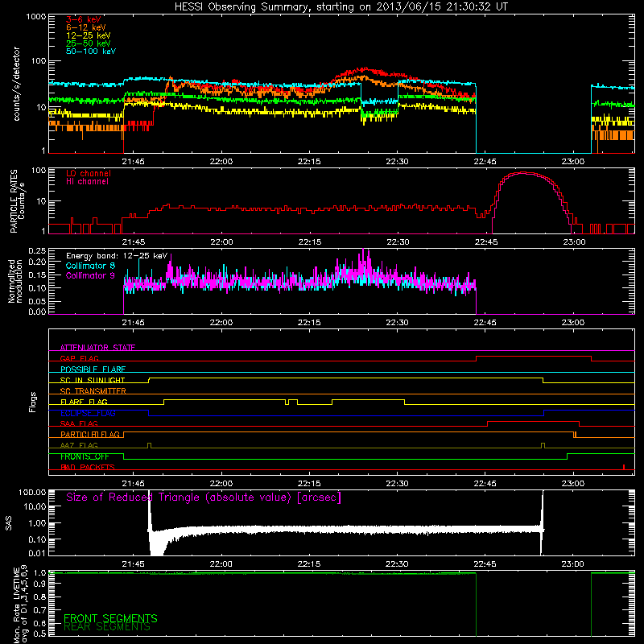The width and height of the screenshot is (644, 644).
Task: Click the 0.01 tick on the SAS axis
Action: [37, 553]
